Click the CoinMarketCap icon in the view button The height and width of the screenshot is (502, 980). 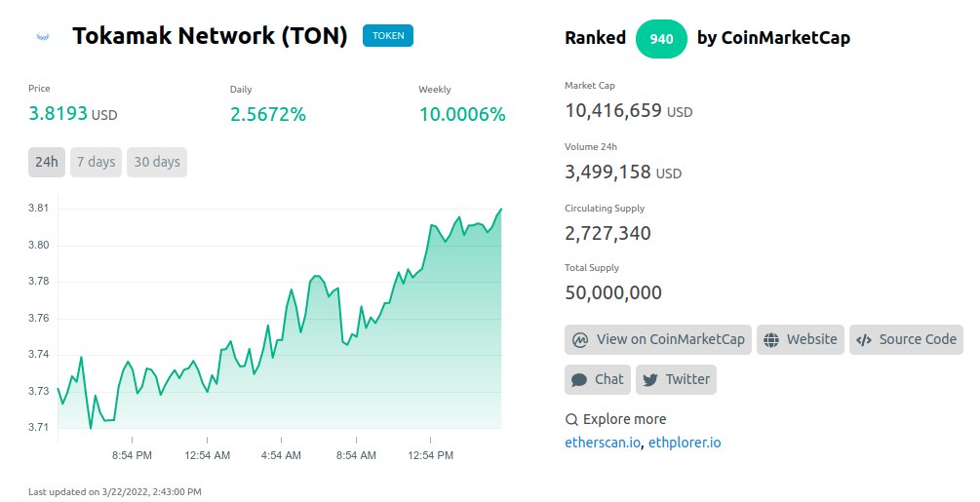(579, 340)
